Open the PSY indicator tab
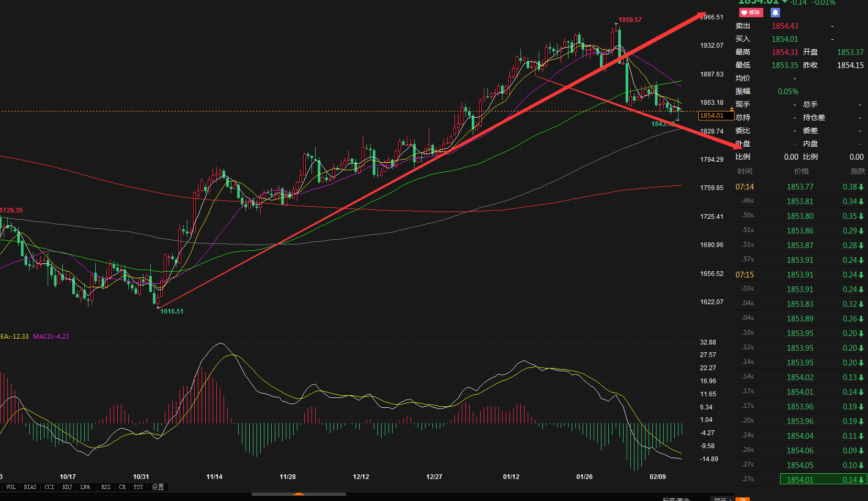This screenshot has width=868, height=501. (x=138, y=487)
